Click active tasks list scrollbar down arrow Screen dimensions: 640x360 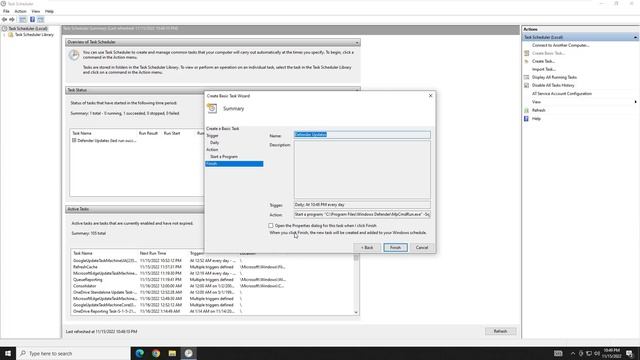click(x=356, y=312)
